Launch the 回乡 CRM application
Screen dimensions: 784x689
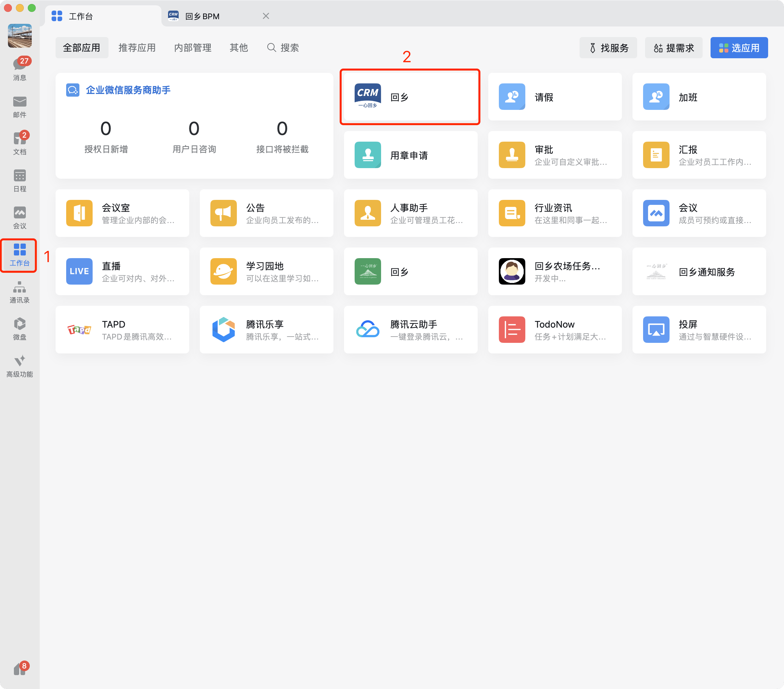click(410, 97)
